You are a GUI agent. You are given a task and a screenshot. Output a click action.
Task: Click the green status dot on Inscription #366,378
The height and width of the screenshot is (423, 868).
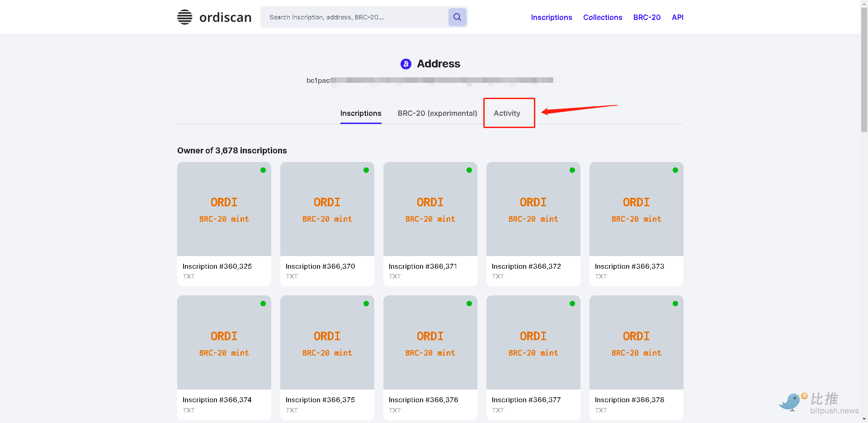point(675,304)
